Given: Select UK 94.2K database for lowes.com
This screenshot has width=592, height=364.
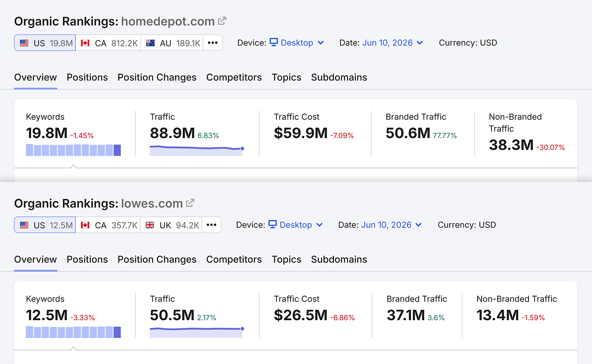Looking at the screenshot, I should (x=171, y=225).
